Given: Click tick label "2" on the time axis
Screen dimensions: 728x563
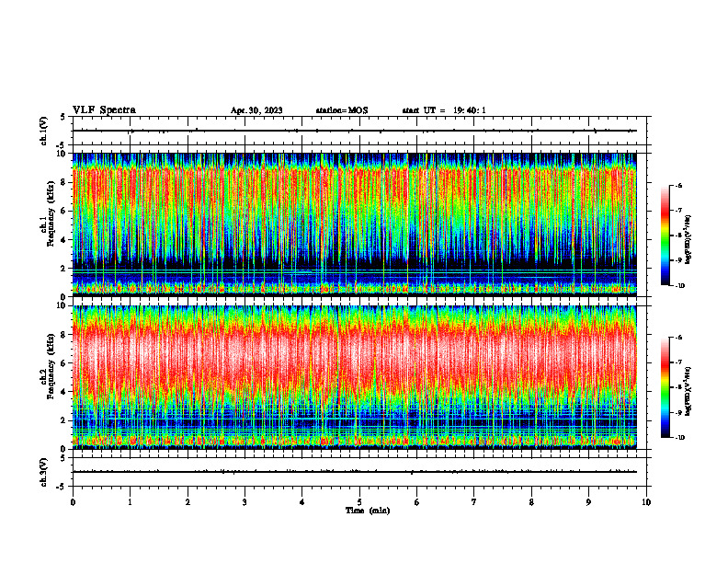Looking at the screenshot, I should click(x=188, y=502).
